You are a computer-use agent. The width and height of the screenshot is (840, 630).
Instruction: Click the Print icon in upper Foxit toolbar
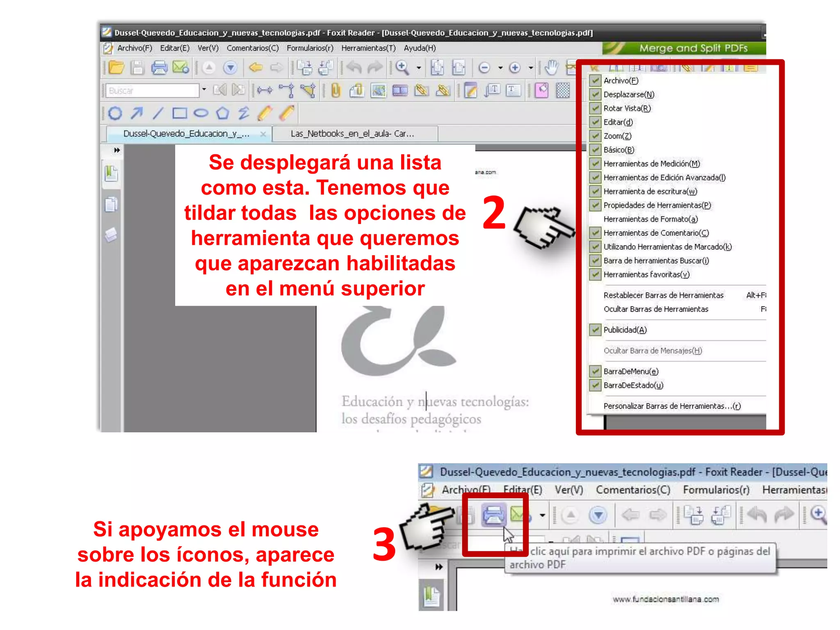click(159, 67)
